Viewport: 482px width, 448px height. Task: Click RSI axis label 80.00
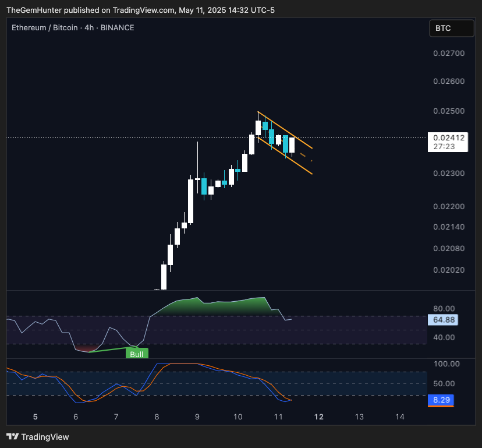tap(444, 309)
